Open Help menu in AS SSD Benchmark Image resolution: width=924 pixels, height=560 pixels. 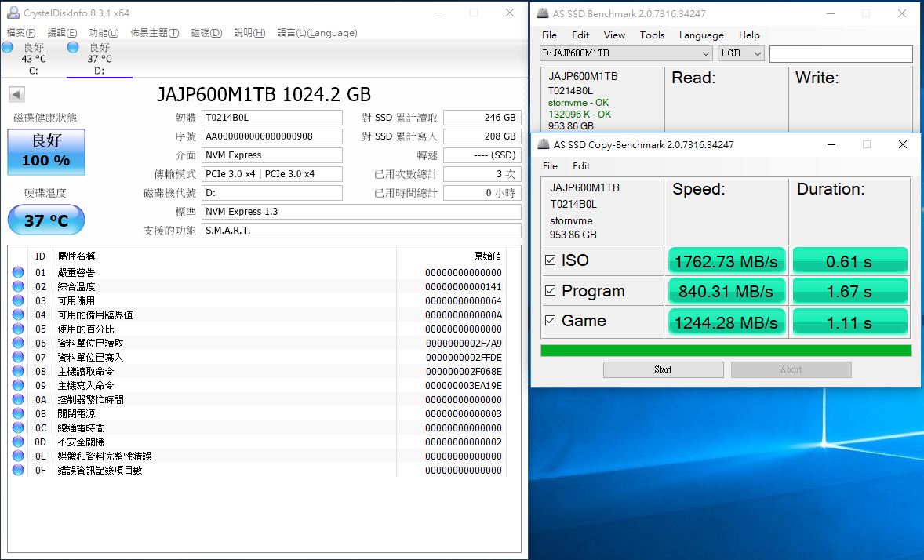(x=749, y=35)
